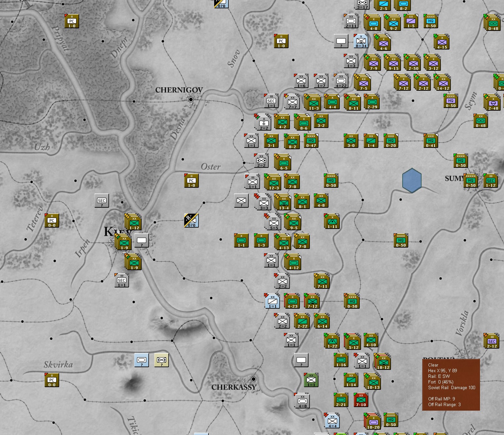Select the cyan 9-2 infantry stack
This screenshot has height=435, width=504.
[393, 23]
